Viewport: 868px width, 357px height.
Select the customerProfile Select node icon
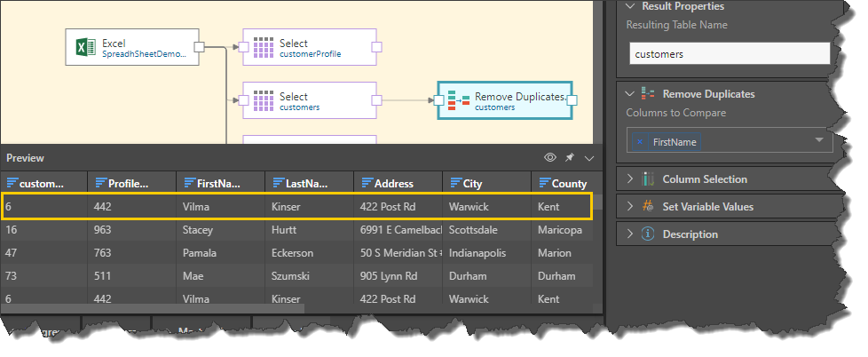click(263, 47)
